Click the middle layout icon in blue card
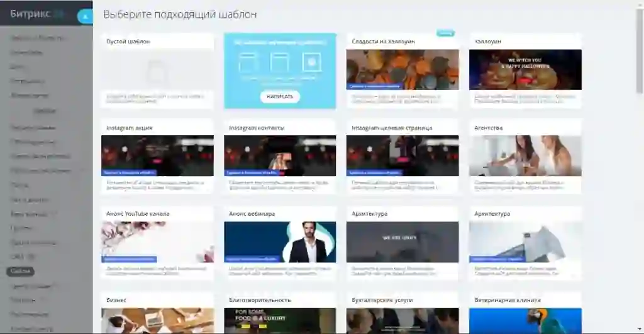 tap(280, 62)
